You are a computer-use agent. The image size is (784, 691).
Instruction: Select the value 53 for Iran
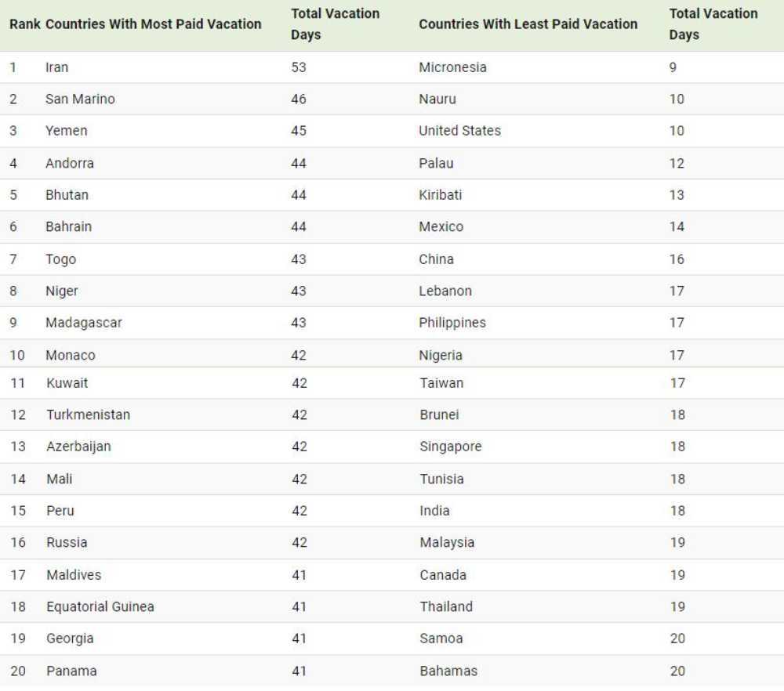coord(299,67)
